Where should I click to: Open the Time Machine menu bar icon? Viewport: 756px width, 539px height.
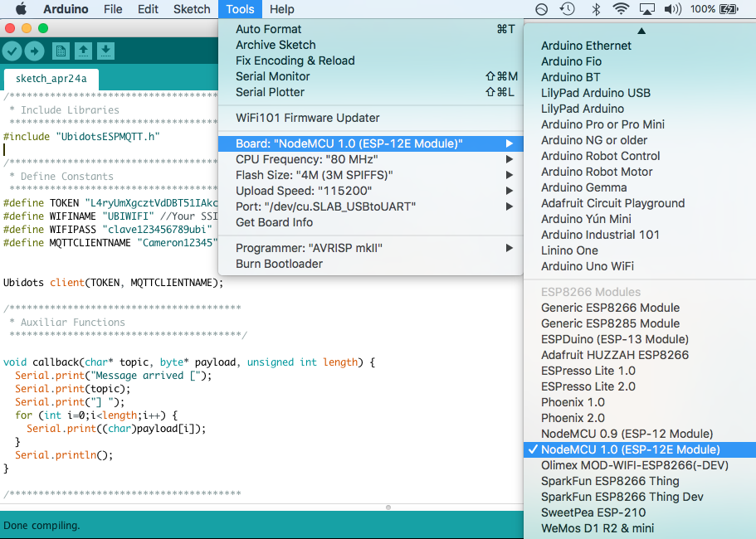[x=568, y=9]
